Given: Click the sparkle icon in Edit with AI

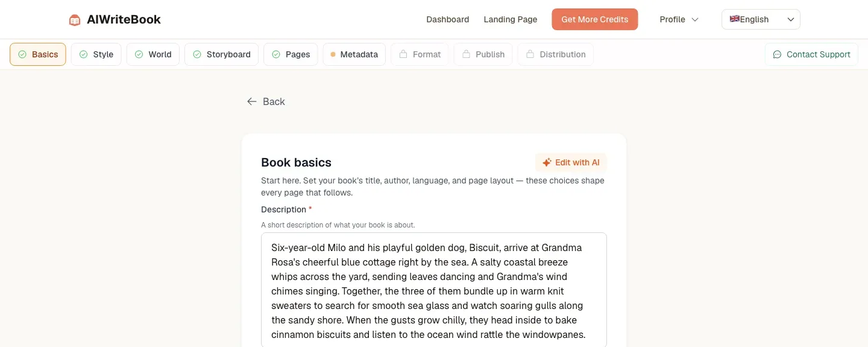Looking at the screenshot, I should tap(547, 162).
